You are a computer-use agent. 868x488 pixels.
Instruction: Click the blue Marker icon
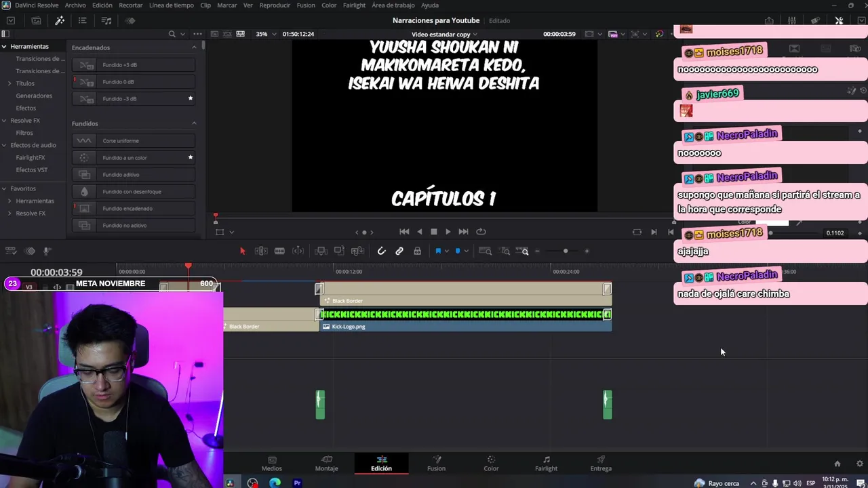(x=458, y=251)
